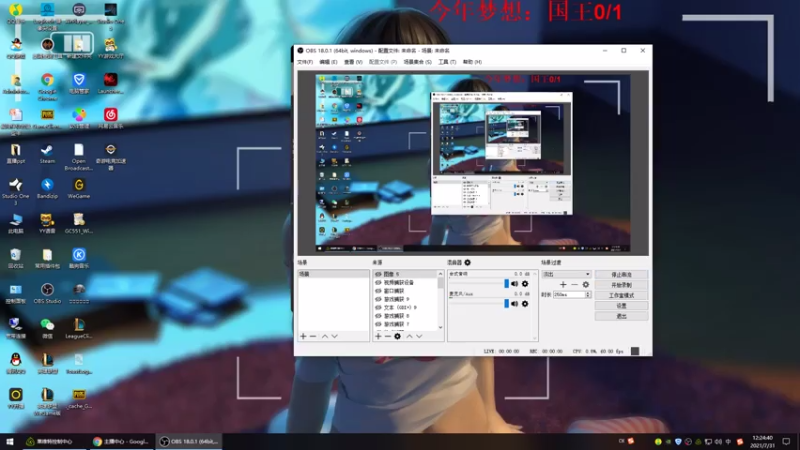This screenshot has width=800, height=450.
Task: Add a scene transition with the plus icon
Action: (x=563, y=284)
